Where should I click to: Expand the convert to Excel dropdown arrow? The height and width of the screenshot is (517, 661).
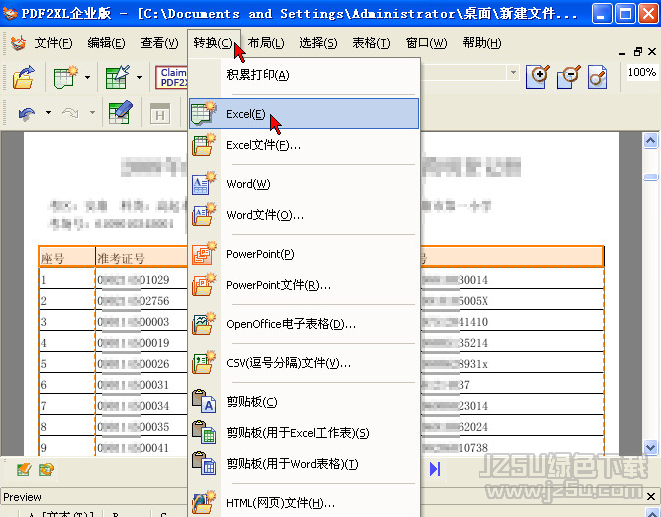tap(87, 77)
